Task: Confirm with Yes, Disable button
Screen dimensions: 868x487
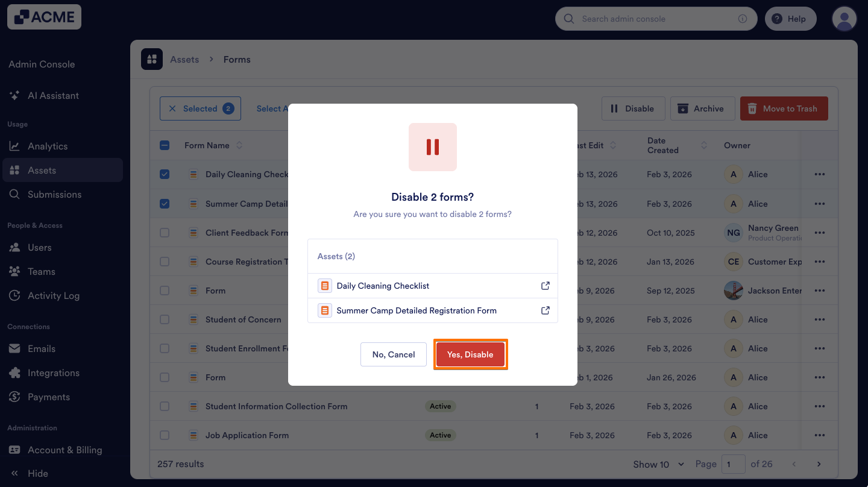Action: [470, 354]
